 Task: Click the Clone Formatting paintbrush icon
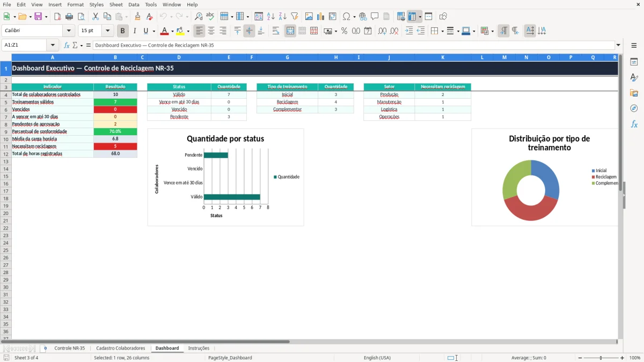pyautogui.click(x=138, y=17)
